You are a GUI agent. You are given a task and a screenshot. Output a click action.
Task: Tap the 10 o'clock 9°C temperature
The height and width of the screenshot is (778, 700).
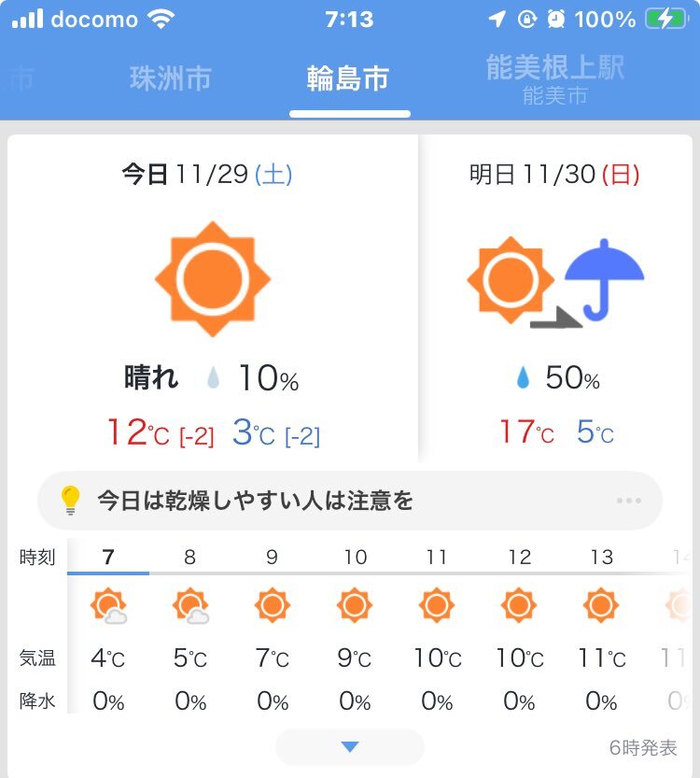click(x=355, y=658)
